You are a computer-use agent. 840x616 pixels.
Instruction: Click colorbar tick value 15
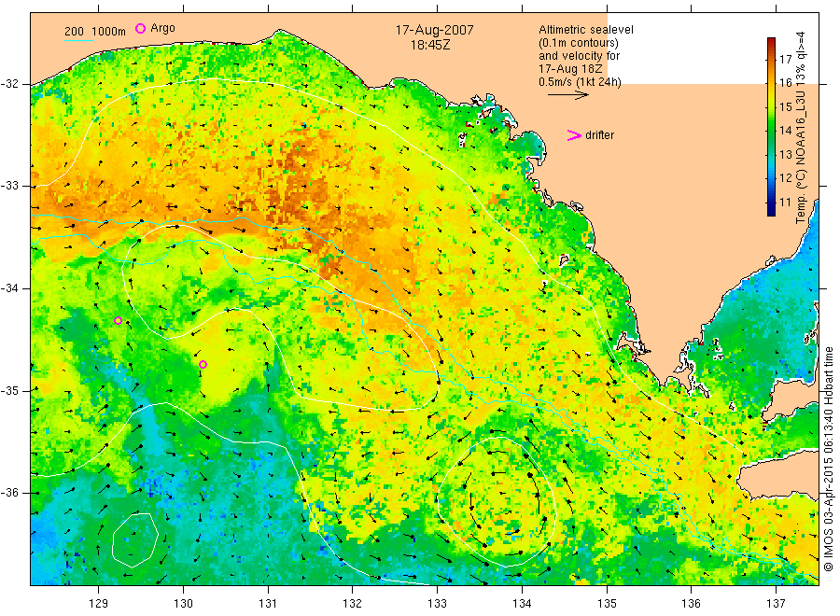[x=785, y=106]
